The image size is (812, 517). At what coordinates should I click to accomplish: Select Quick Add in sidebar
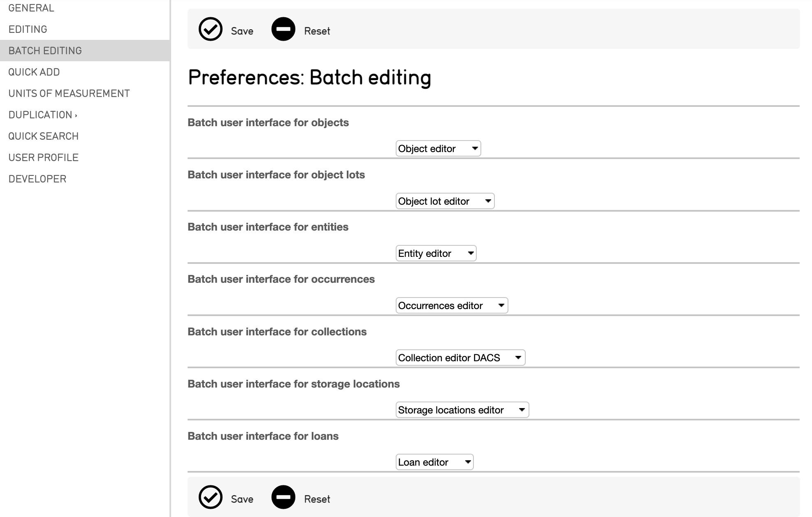[x=34, y=72]
